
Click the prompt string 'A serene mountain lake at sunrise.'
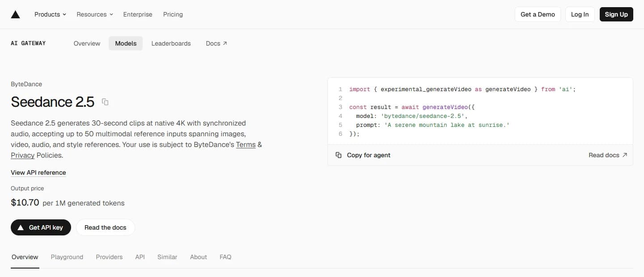pyautogui.click(x=447, y=125)
